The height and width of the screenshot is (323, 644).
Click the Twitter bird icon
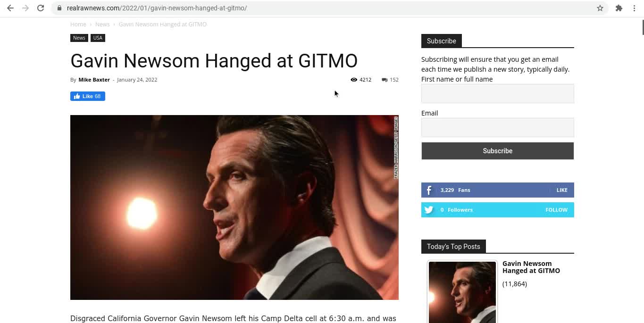coord(429,210)
